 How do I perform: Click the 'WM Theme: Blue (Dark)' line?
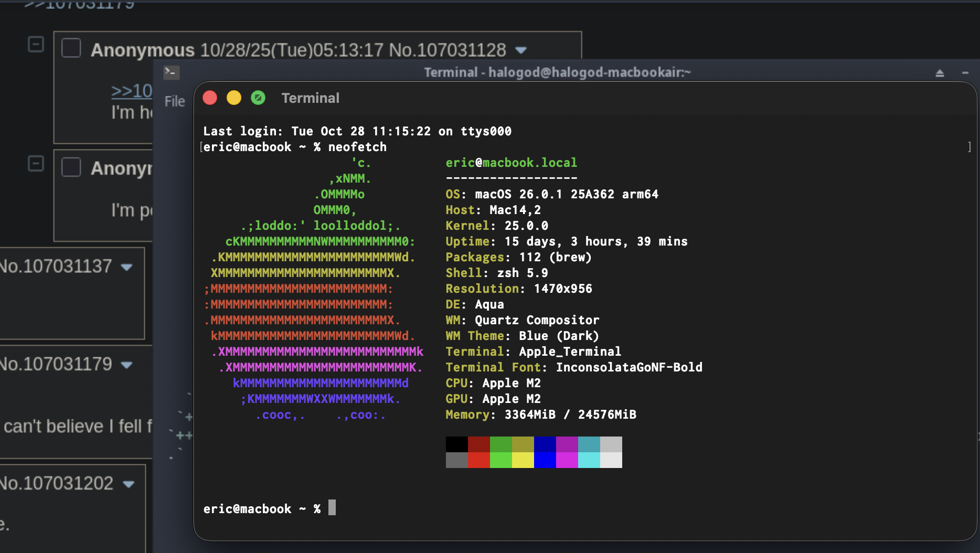click(523, 336)
